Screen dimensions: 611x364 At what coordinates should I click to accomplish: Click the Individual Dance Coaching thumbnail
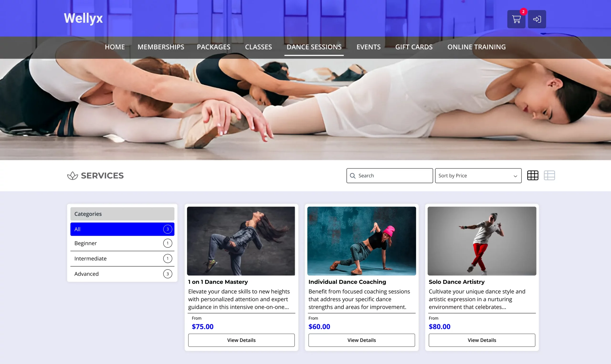coord(361,241)
